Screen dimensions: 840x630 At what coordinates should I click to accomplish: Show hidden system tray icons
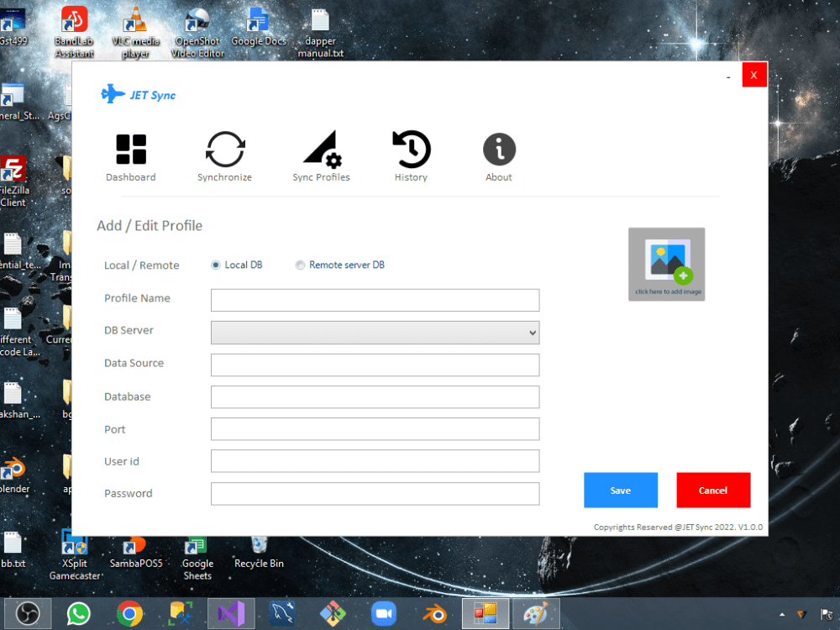point(782,615)
